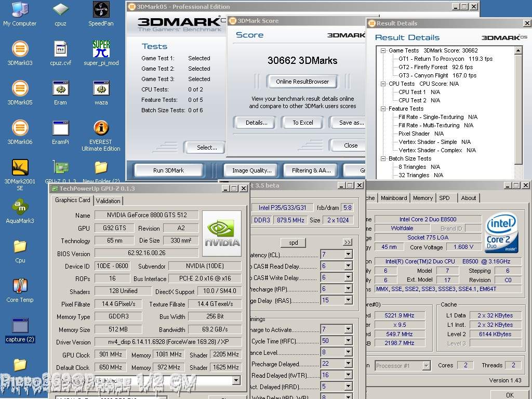Viewport: 532px width, 399px height.
Task: Click the GPU-Z Name field 'NVIDIA GeForce 8800 GTS 512'
Action: [x=147, y=215]
